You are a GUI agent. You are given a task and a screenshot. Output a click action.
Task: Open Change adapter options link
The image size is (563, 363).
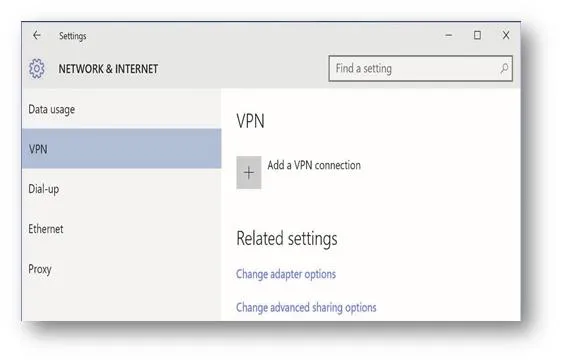(x=286, y=274)
